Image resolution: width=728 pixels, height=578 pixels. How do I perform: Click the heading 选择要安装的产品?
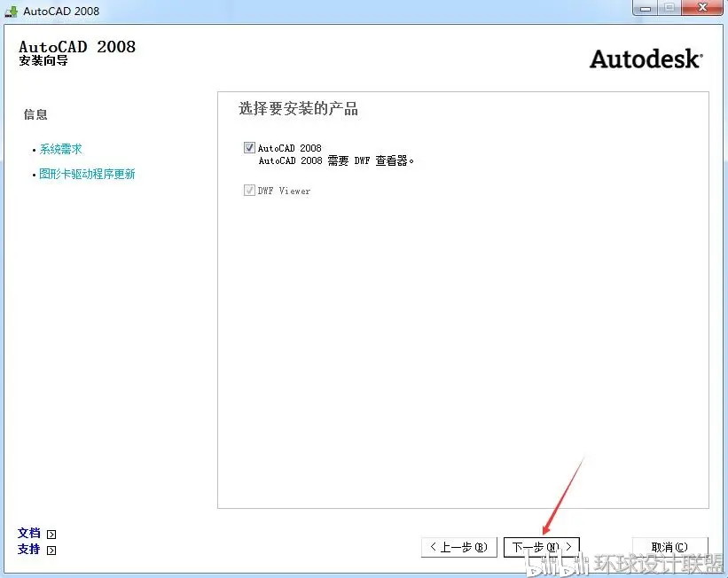coord(298,109)
